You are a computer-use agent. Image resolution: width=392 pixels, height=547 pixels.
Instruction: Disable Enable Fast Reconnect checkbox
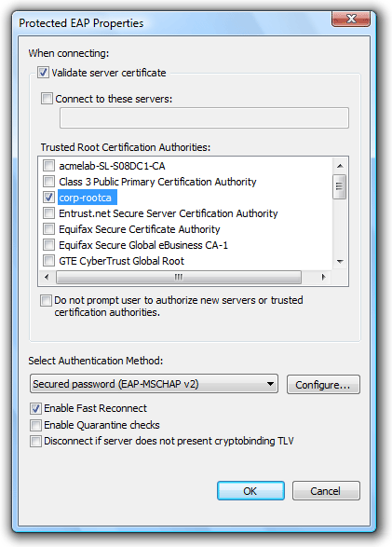[x=35, y=408]
